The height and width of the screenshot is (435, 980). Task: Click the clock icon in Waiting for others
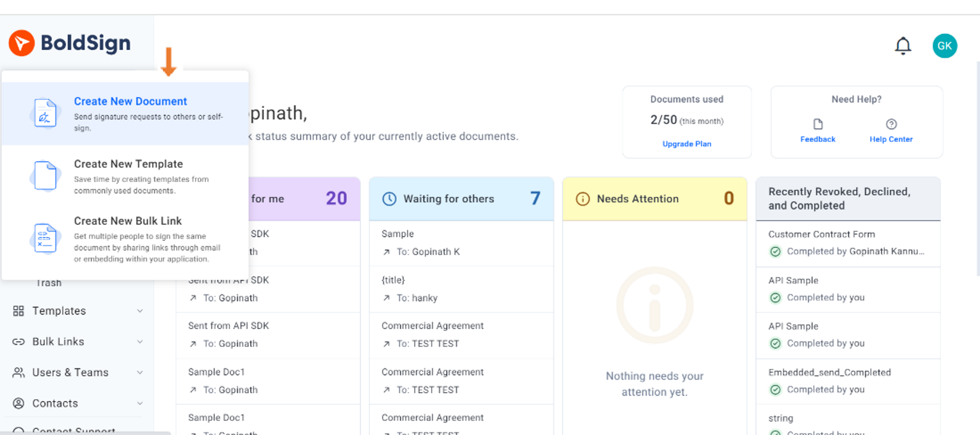(x=389, y=199)
